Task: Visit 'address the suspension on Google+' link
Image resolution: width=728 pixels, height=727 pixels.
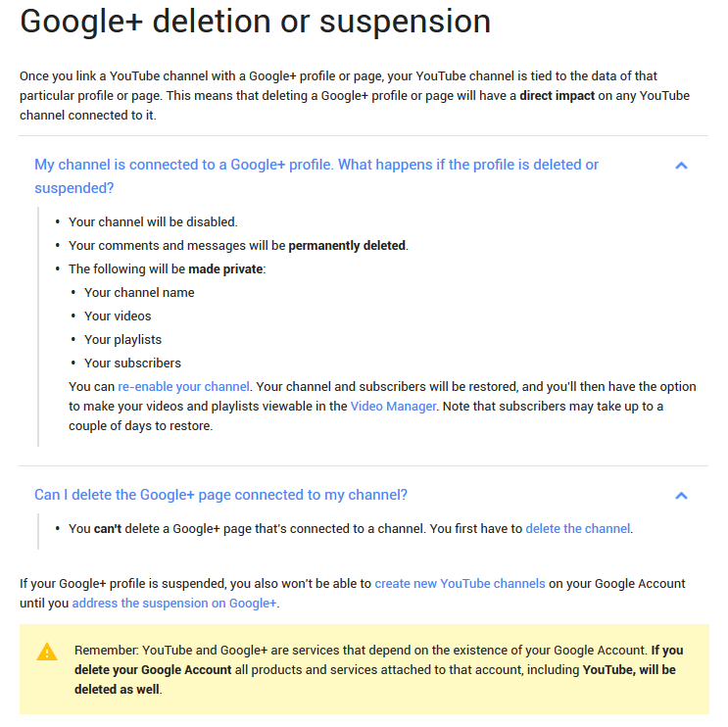Action: 174,603
